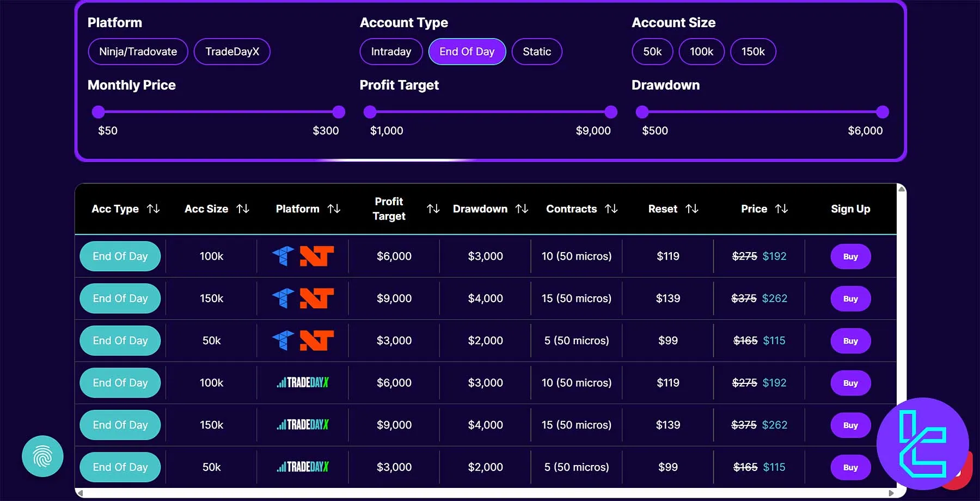The height and width of the screenshot is (501, 980).
Task: Click the Tradovate icon in the 100k row
Action: (x=283, y=256)
